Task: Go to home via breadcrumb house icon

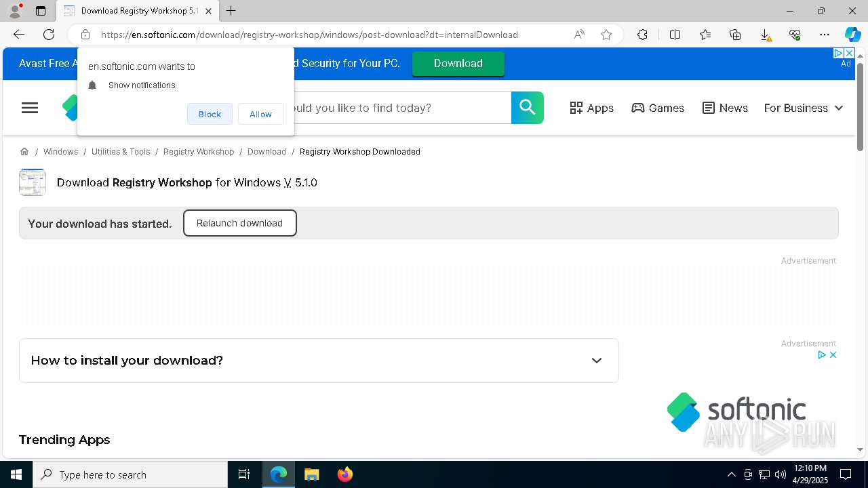Action: coord(24,151)
